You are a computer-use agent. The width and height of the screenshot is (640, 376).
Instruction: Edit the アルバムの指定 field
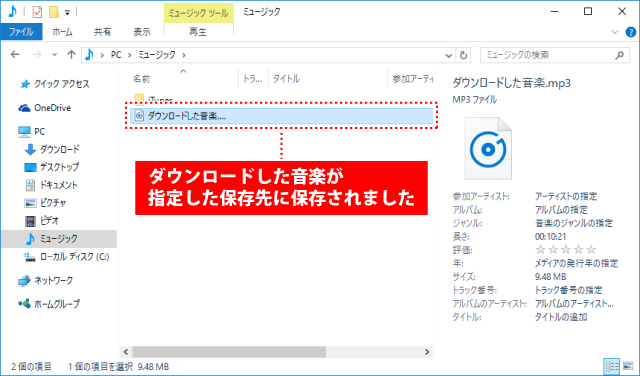561,210
